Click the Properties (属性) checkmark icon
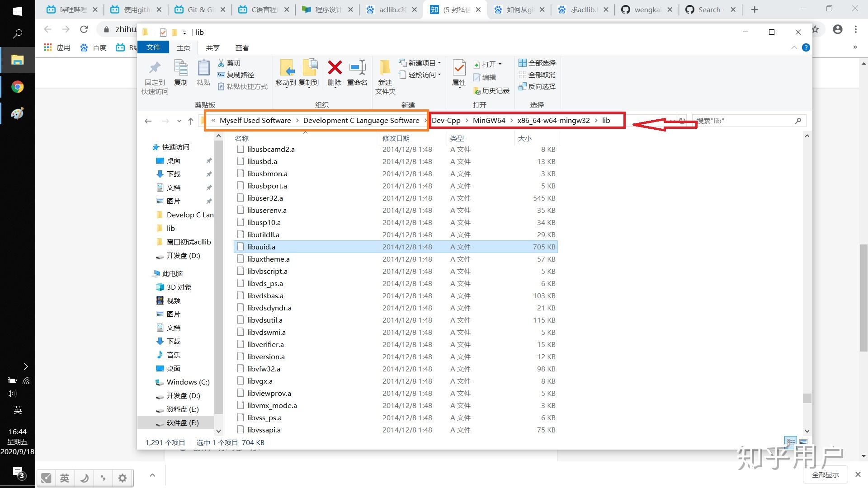The height and width of the screenshot is (488, 868). [x=459, y=68]
